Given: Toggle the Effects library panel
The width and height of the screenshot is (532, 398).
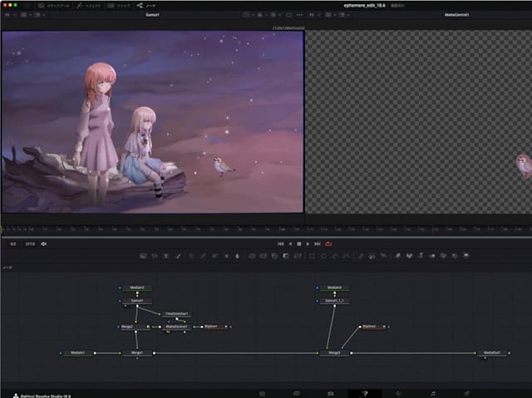Looking at the screenshot, I should pyautogui.click(x=89, y=6).
